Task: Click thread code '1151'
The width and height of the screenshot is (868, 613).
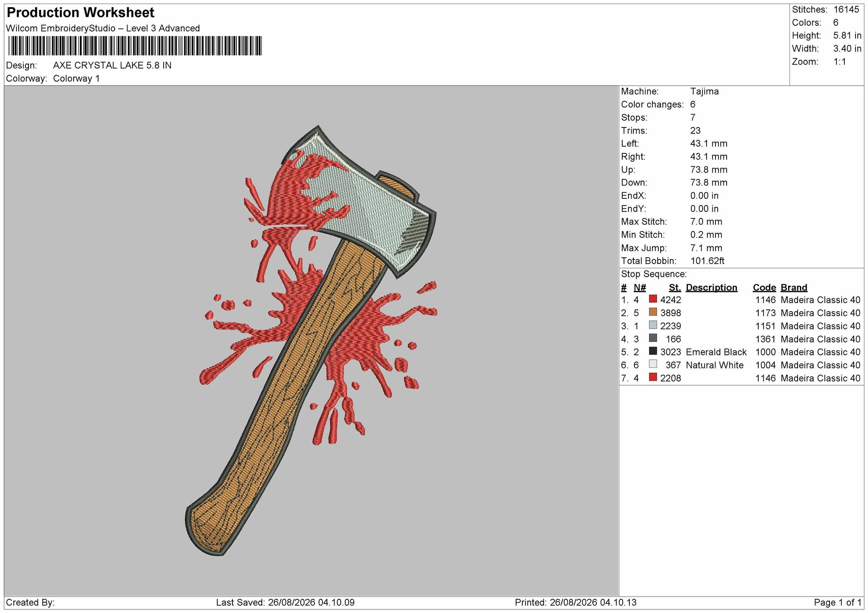Action: point(766,326)
